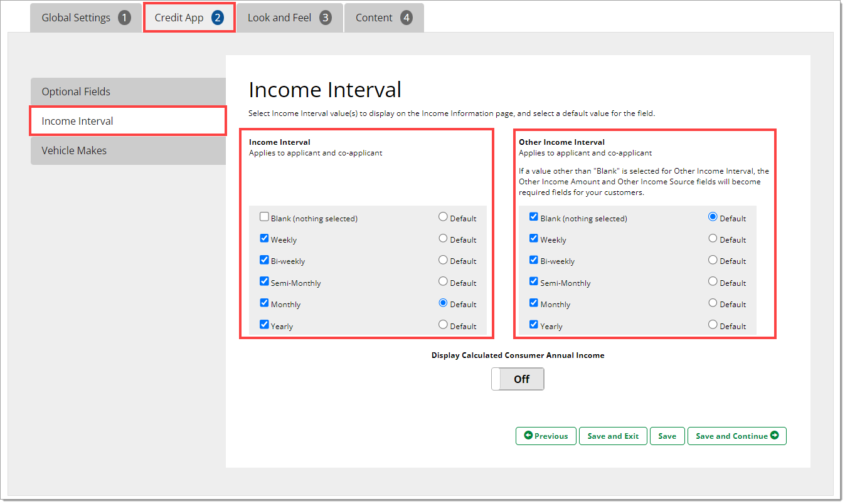
Task: Uncheck Yearly under Income Interval
Action: pos(264,325)
